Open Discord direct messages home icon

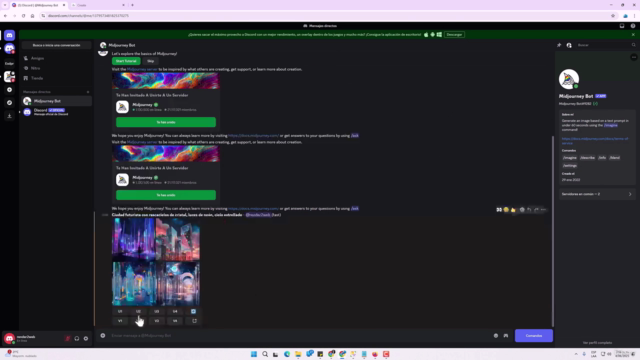pos(9,36)
